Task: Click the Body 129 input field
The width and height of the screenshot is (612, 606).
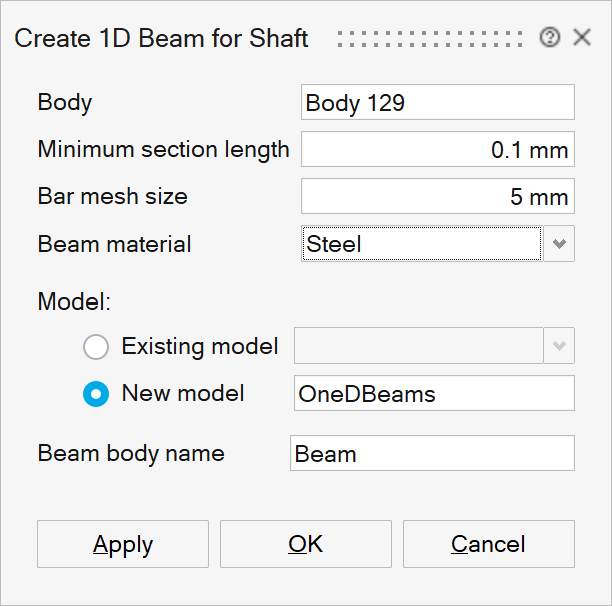Action: [437, 103]
